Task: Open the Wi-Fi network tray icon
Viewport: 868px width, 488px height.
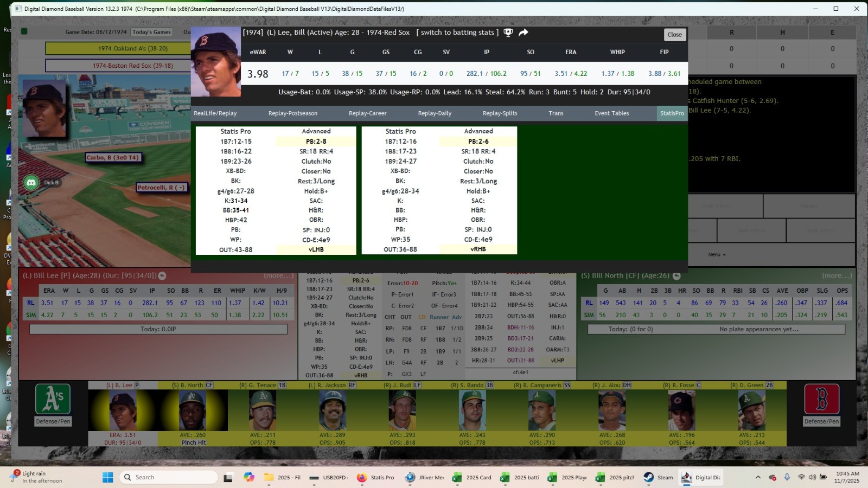Action: [801, 477]
